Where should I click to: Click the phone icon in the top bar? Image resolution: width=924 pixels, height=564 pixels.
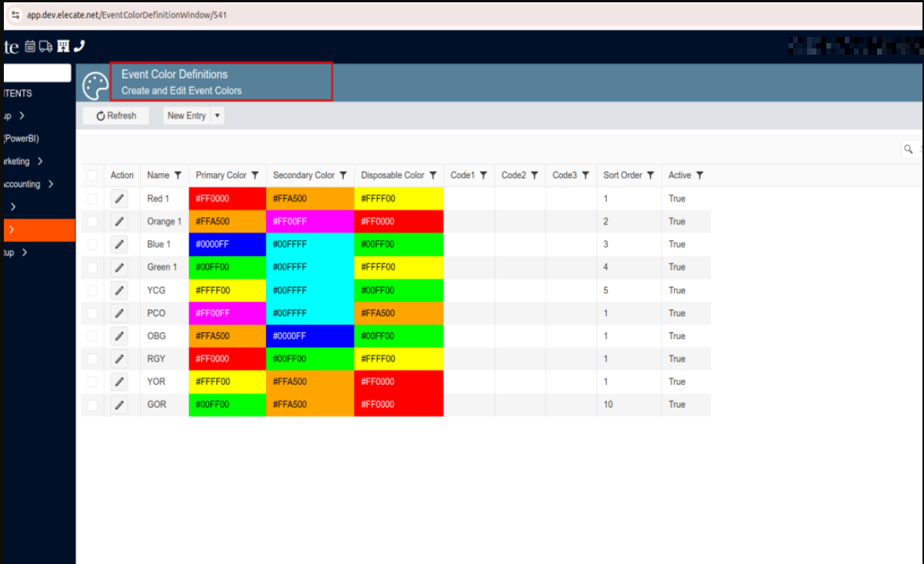point(78,47)
